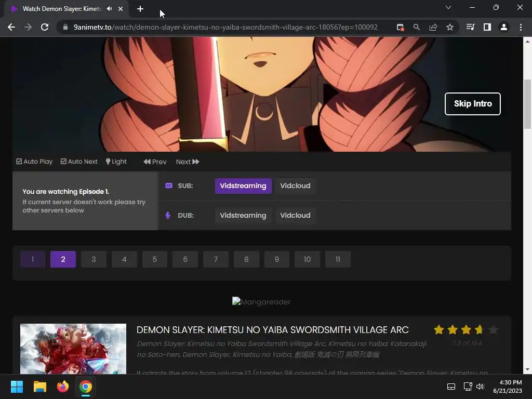The height and width of the screenshot is (399, 532).
Task: Toggle the Auto Play checkbox
Action: pos(34,162)
